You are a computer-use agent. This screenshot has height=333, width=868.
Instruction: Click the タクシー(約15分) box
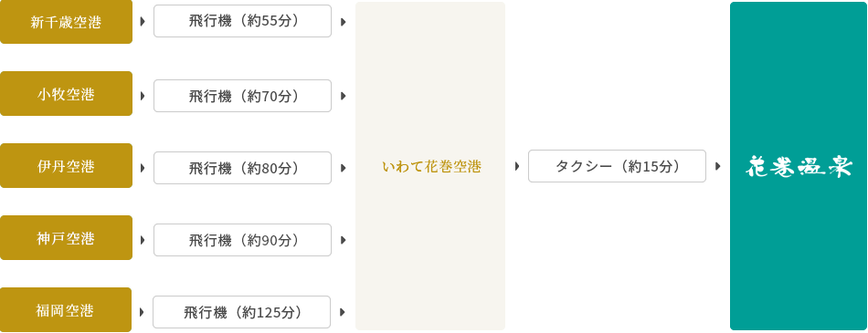click(x=618, y=166)
